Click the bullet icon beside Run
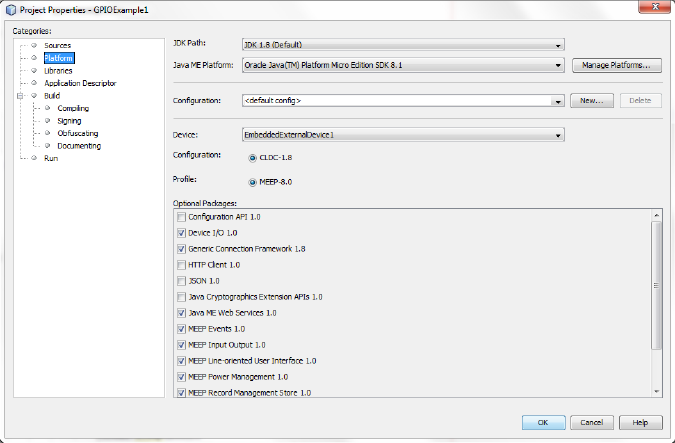This screenshot has width=675, height=443. coord(34,158)
